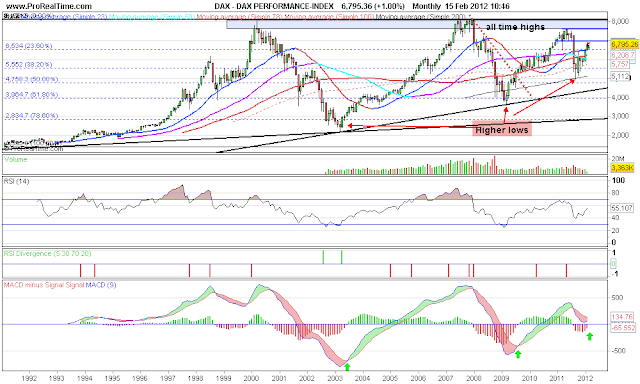Click the 5,552 (38.20%) Fibonacci level label
This screenshot has height=384, width=640.
pyautogui.click(x=29, y=64)
